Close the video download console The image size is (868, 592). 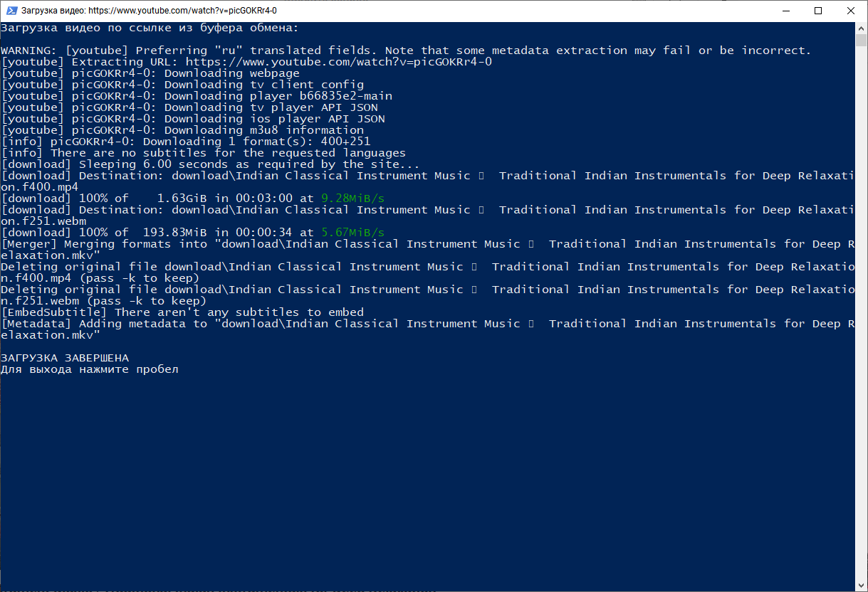tap(851, 11)
